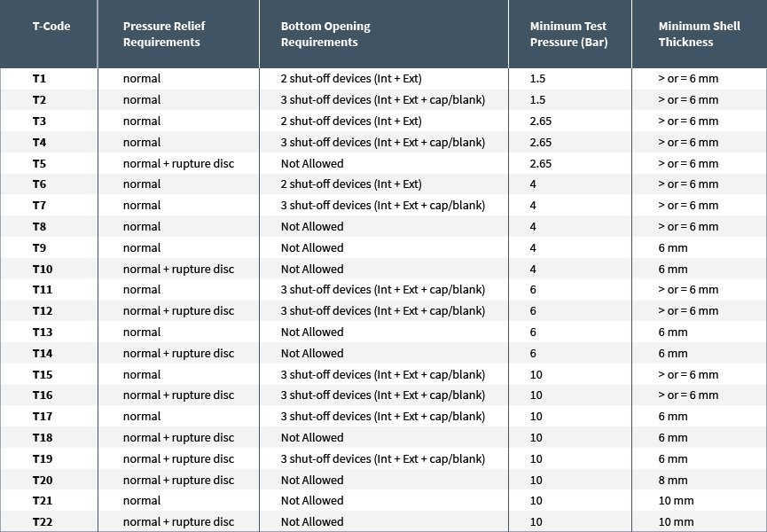Click the Minimum Shell Thickness header
This screenshot has height=532, width=767.
coord(699,35)
